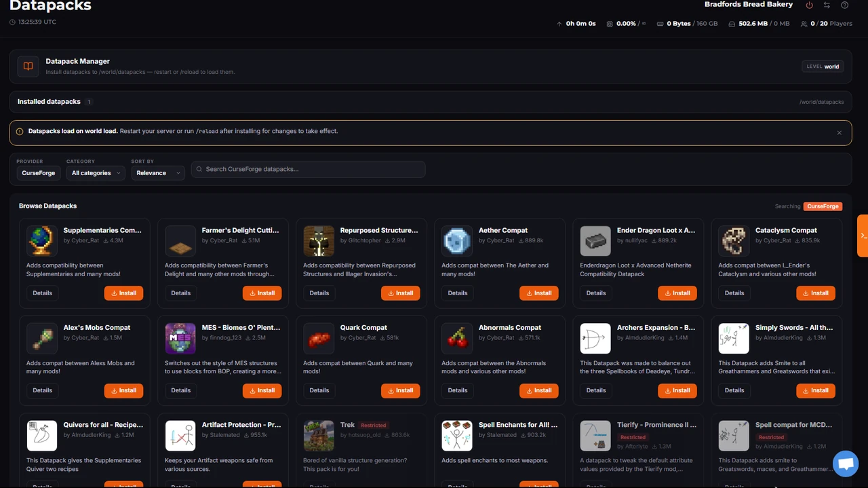Open the live chat bubble
This screenshot has width=868, height=488.
[846, 464]
